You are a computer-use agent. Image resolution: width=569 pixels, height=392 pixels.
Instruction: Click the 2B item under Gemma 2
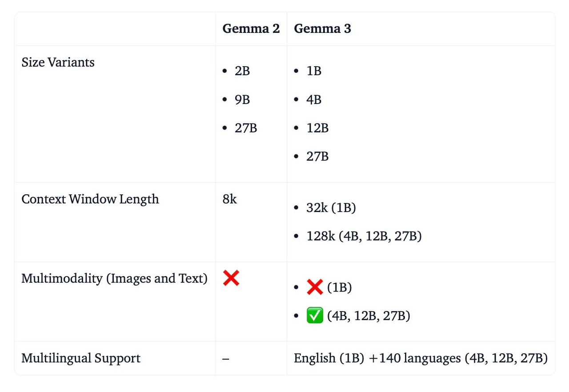(242, 71)
